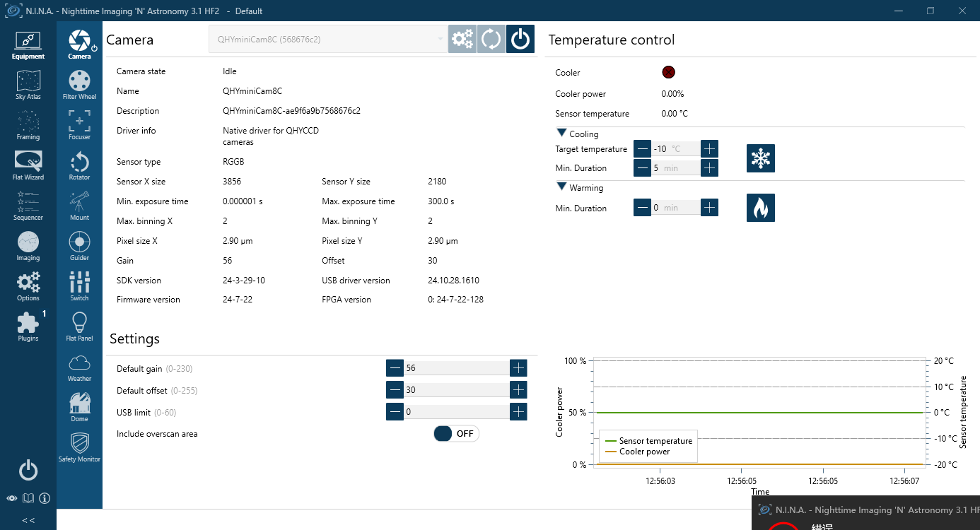980x530 pixels.
Task: Toggle Include overscan area switch
Action: point(456,434)
